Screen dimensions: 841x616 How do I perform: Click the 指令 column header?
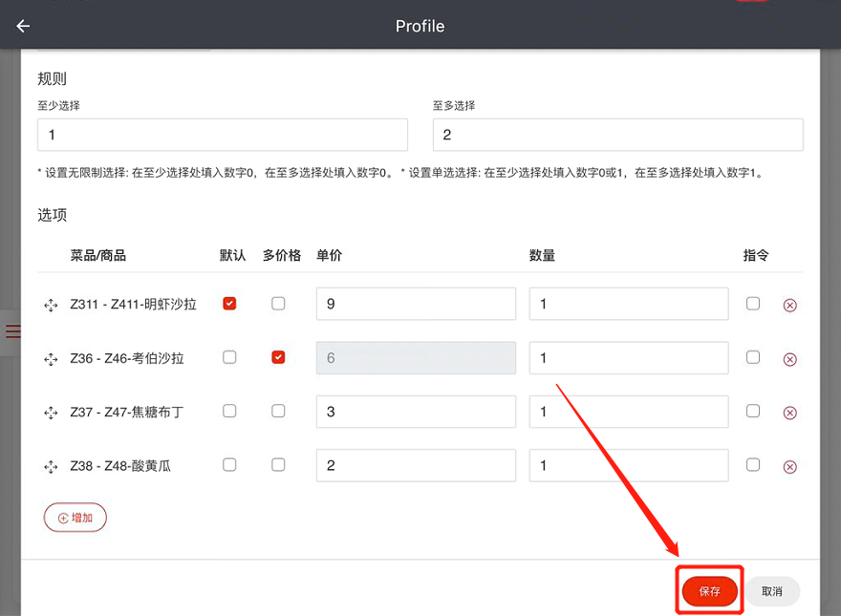tap(756, 256)
